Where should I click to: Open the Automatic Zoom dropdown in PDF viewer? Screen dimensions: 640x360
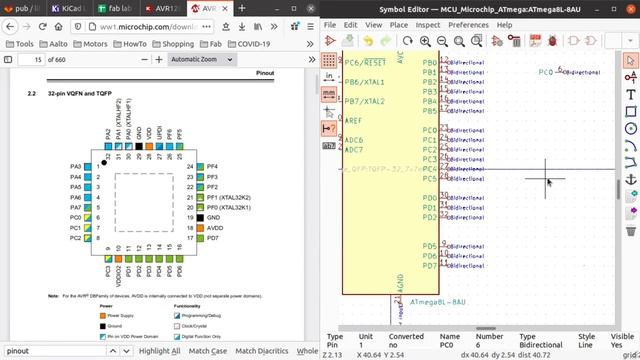tap(202, 60)
